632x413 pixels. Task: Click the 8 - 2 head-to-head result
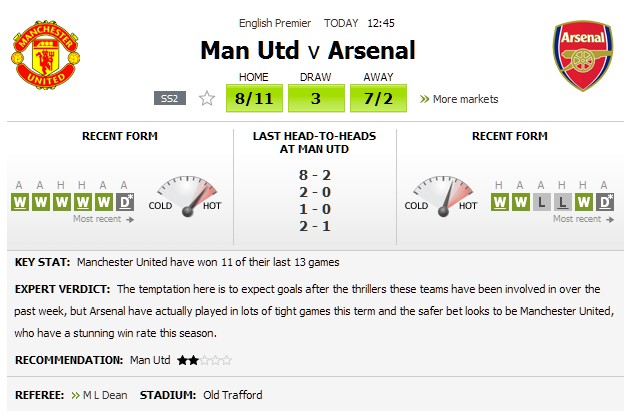click(315, 175)
